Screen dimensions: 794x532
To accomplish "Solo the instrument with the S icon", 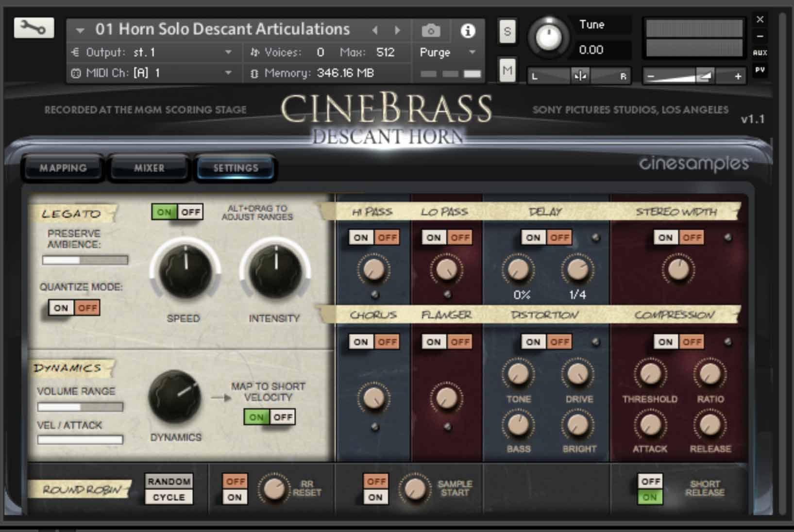I will [x=507, y=32].
